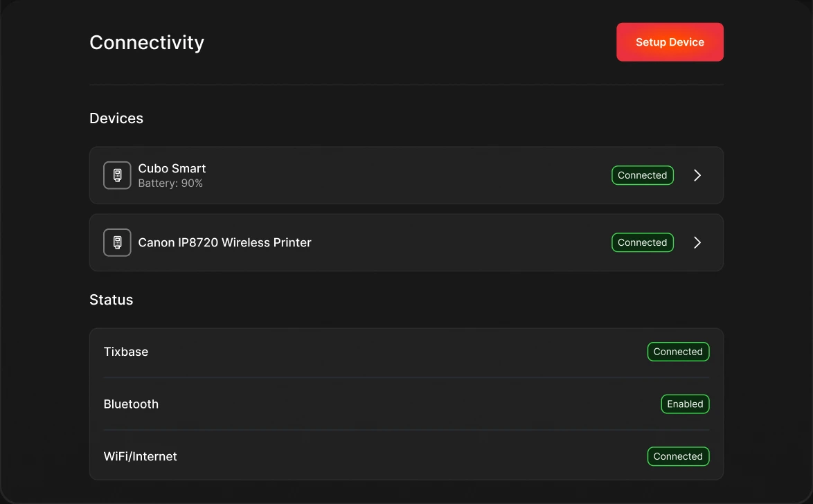Image resolution: width=813 pixels, height=504 pixels.
Task: Click the Setup Device button
Action: pyautogui.click(x=670, y=42)
